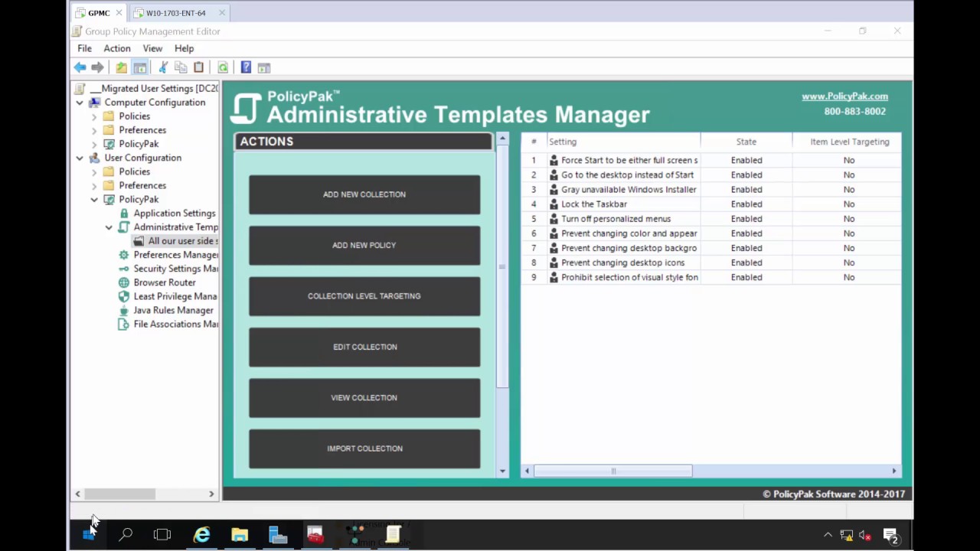The image size is (980, 551).
Task: Open Task View from the taskbar
Action: pyautogui.click(x=162, y=535)
